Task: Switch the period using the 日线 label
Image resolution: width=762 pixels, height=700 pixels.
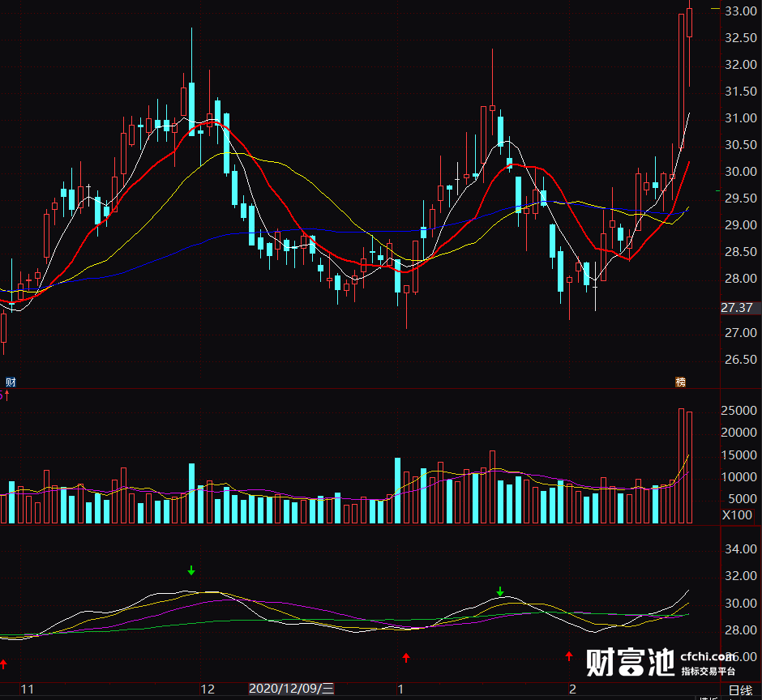Action: 741,689
